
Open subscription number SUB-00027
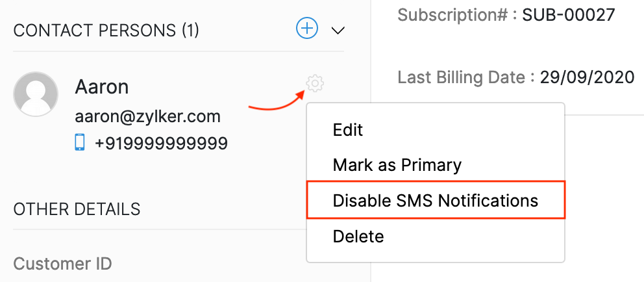pyautogui.click(x=568, y=15)
